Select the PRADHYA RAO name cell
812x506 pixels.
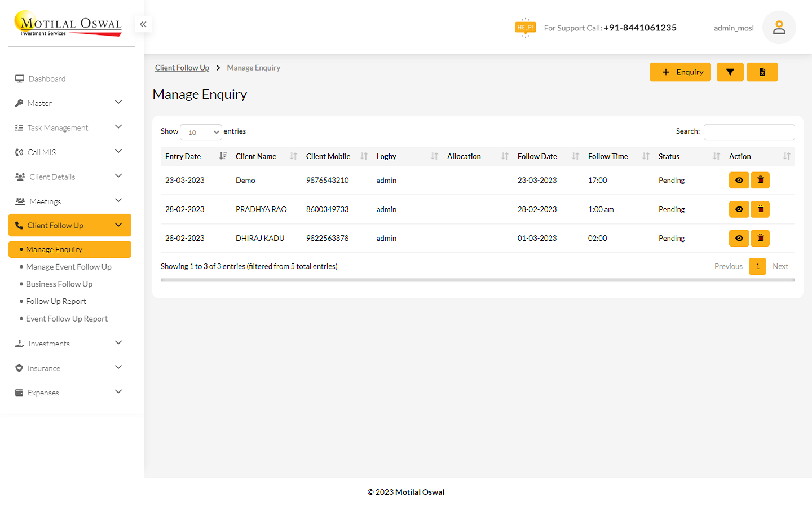[x=261, y=209]
